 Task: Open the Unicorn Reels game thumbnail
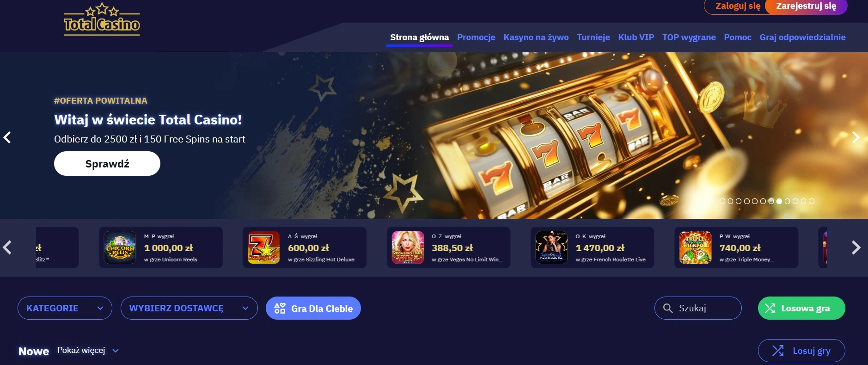tap(120, 247)
